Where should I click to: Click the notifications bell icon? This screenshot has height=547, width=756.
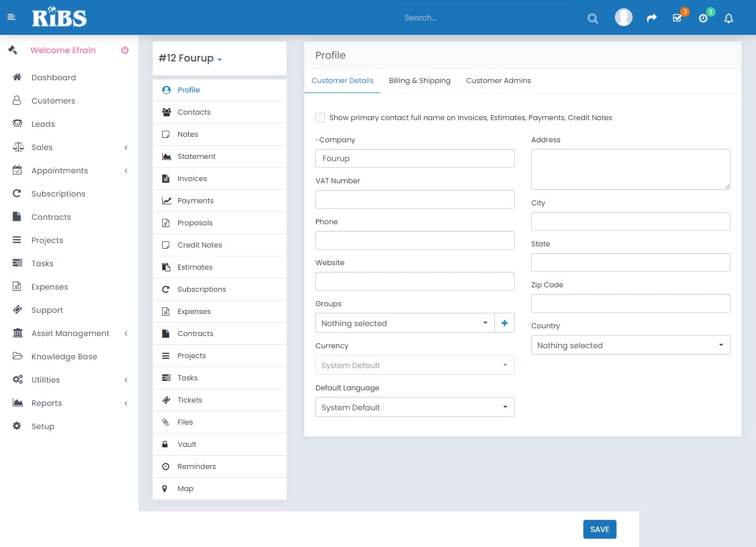pyautogui.click(x=728, y=18)
